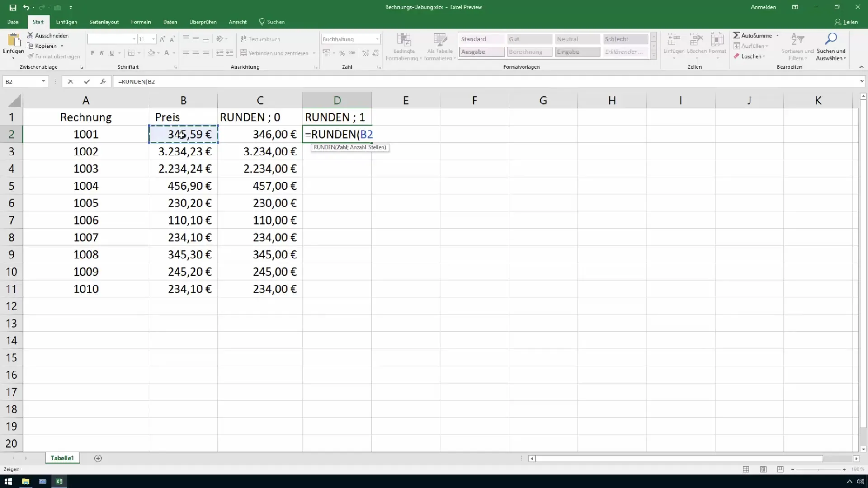The width and height of the screenshot is (868, 488).
Task: Open the Buchhaltung number format dropdown
Action: click(377, 39)
